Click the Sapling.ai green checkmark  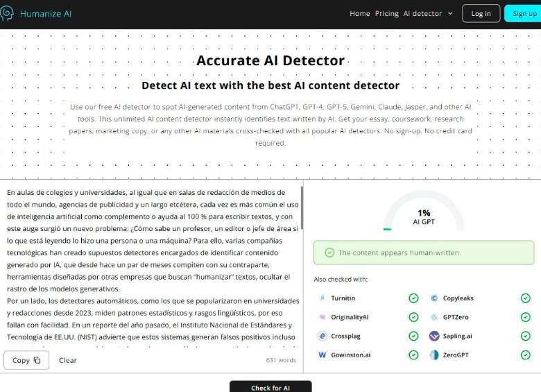(x=526, y=336)
